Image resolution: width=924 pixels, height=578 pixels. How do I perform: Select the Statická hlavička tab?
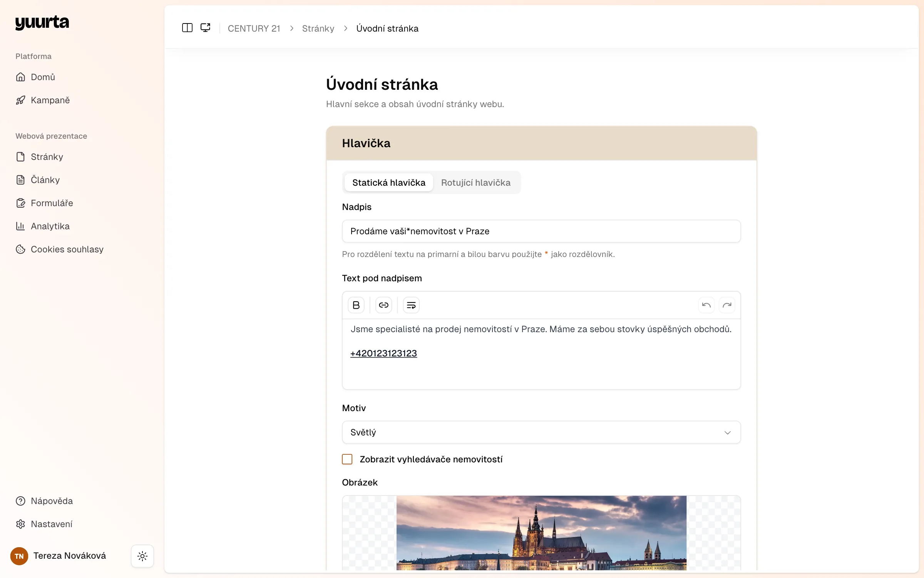(389, 183)
